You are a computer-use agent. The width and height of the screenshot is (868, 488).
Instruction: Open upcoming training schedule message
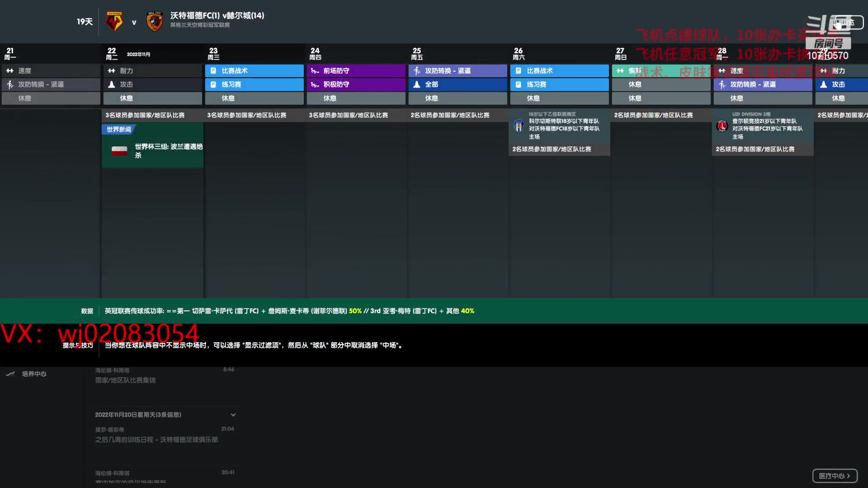click(156, 440)
